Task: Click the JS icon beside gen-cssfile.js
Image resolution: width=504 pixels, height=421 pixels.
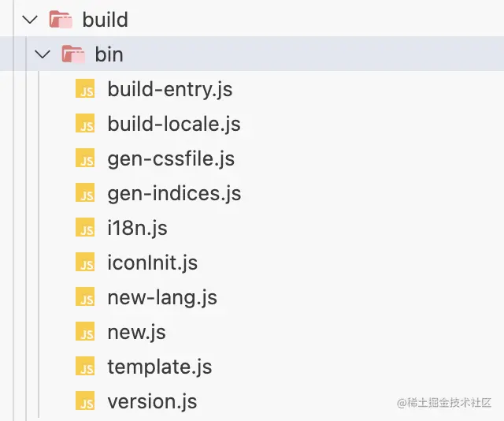Action: pyautogui.click(x=85, y=158)
